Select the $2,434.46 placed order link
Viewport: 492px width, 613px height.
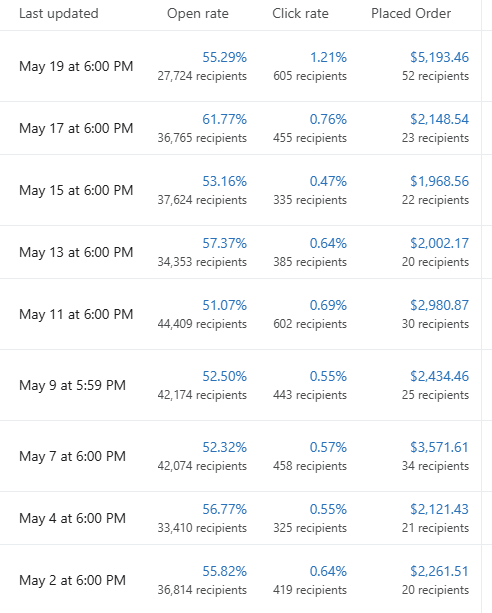tap(439, 376)
